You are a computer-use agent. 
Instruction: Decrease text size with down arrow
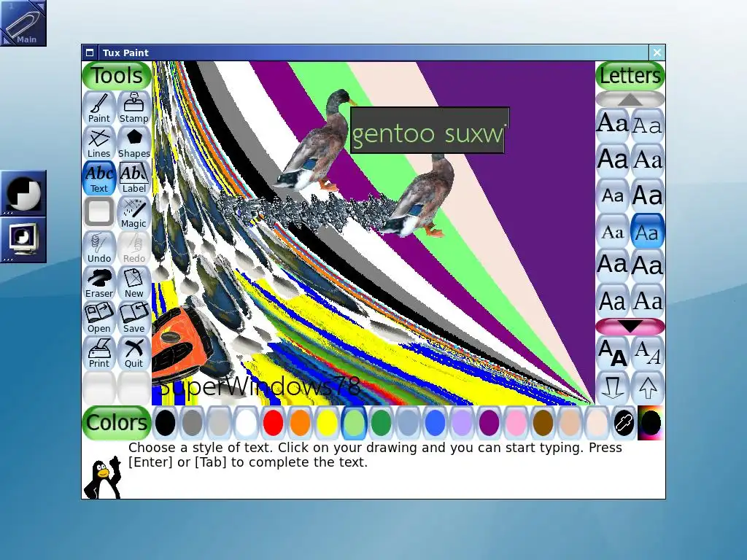tap(613, 388)
